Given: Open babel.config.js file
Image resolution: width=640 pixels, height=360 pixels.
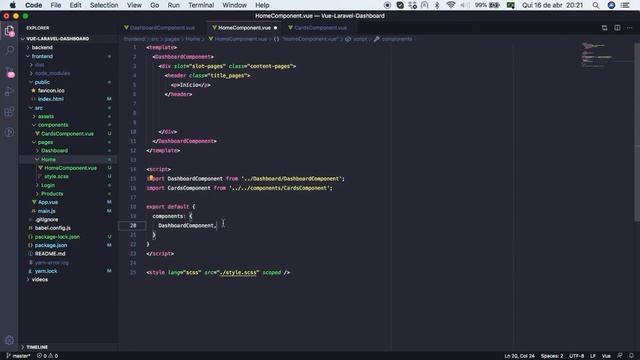Looking at the screenshot, I should coord(53,228).
